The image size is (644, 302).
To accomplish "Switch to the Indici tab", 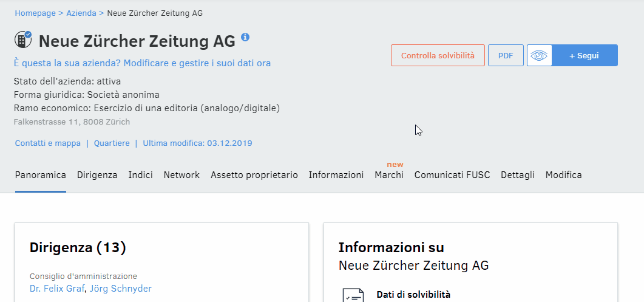I will point(140,175).
